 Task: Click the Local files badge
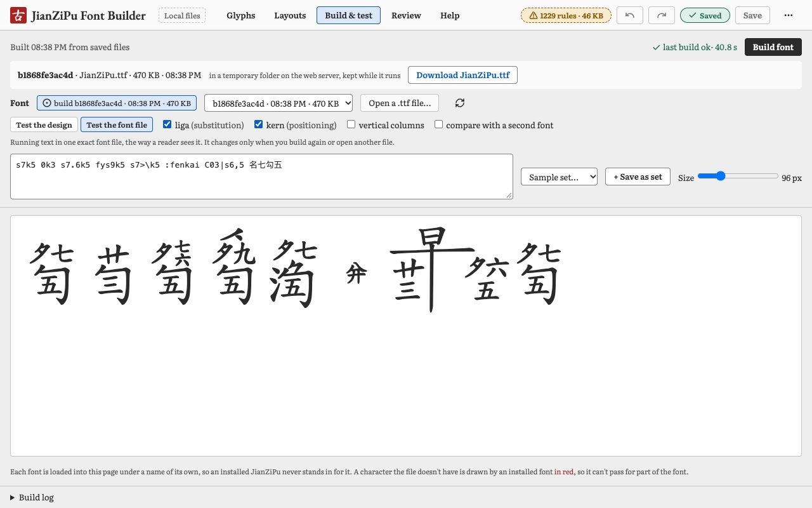tap(182, 15)
